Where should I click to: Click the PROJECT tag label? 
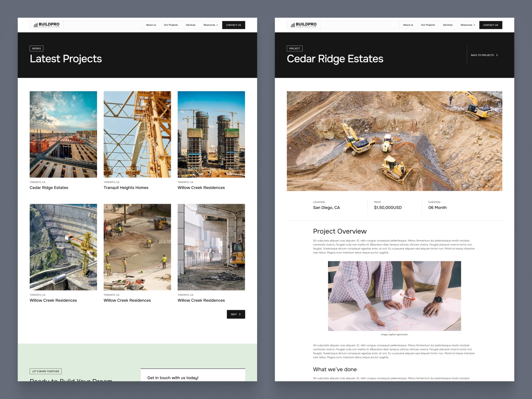[295, 49]
